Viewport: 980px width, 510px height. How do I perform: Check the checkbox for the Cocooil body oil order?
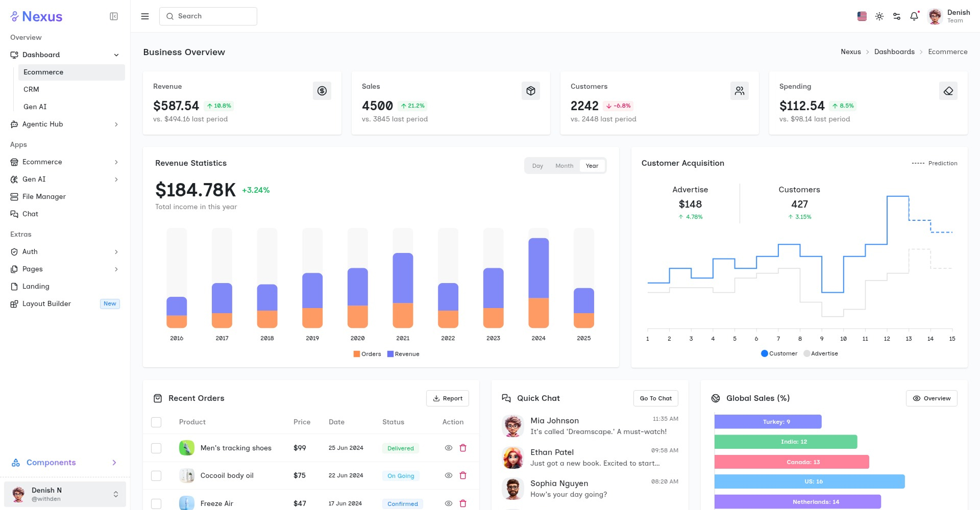pyautogui.click(x=156, y=475)
